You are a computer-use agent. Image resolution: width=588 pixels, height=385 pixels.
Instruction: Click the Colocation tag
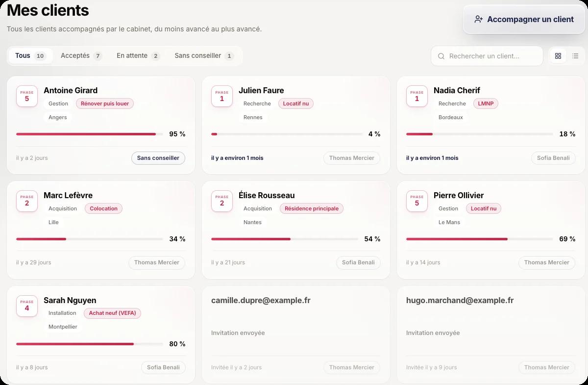pyautogui.click(x=103, y=208)
